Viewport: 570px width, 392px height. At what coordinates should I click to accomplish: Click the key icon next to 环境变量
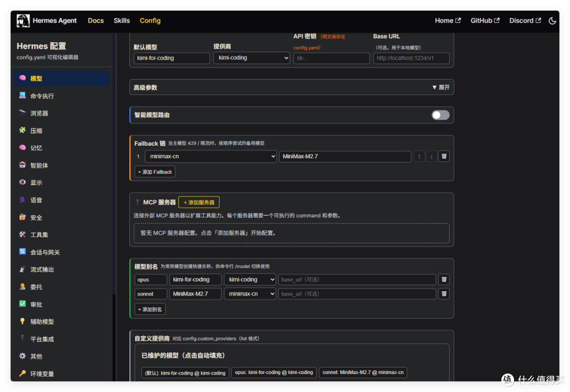(23, 373)
